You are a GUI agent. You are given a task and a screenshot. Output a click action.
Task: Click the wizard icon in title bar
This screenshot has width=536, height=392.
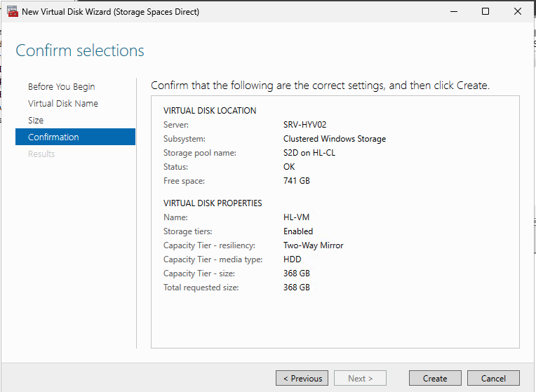point(11,12)
